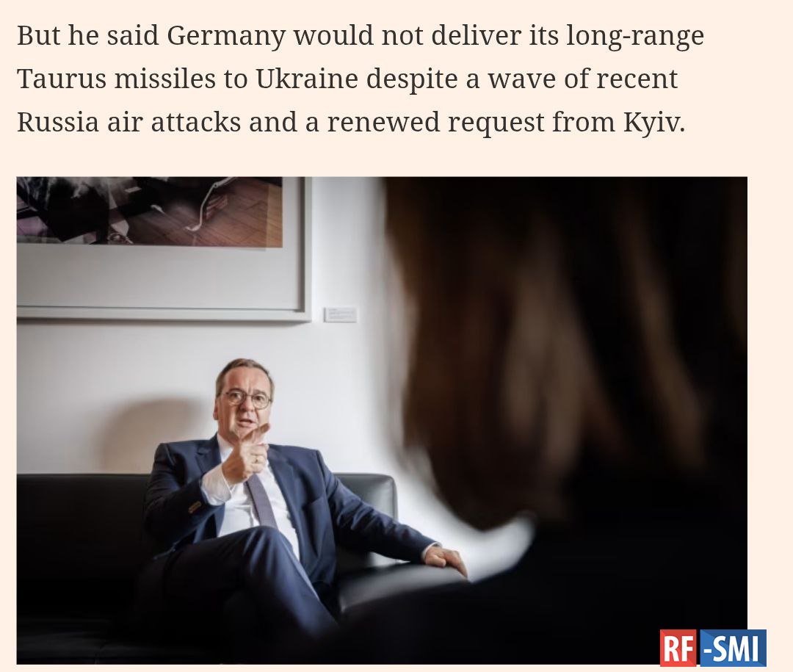Select the word Ukraine in the article

(307, 79)
